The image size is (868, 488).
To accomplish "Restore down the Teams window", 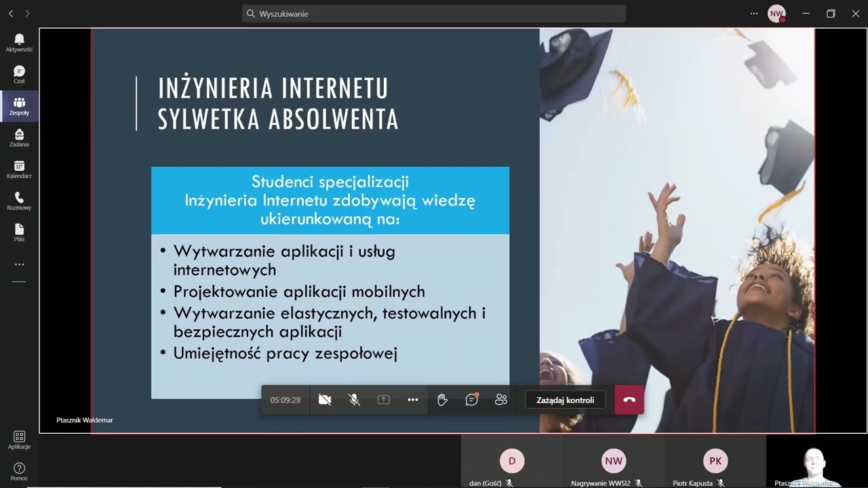I will (x=831, y=14).
